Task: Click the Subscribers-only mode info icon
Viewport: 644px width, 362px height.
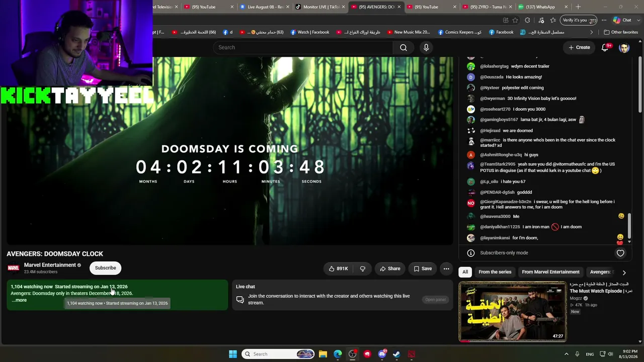Action: tap(471, 253)
